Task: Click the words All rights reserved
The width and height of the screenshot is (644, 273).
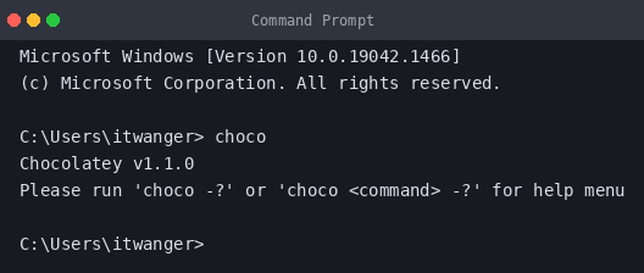Action: tap(399, 83)
